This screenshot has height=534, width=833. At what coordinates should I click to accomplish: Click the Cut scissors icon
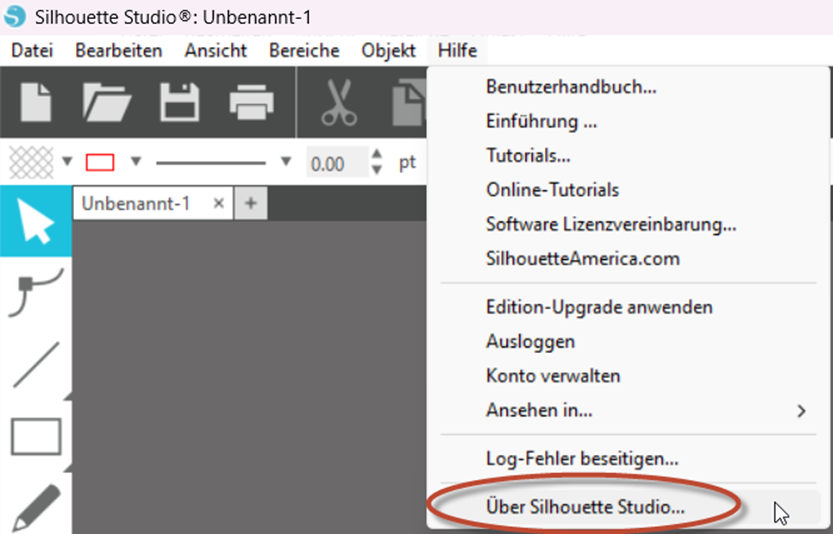tap(339, 103)
